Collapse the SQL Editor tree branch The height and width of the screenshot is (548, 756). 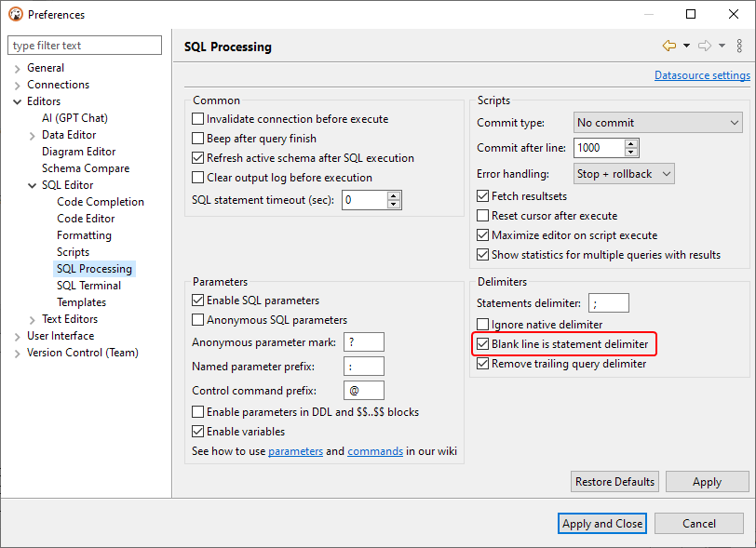(x=33, y=184)
